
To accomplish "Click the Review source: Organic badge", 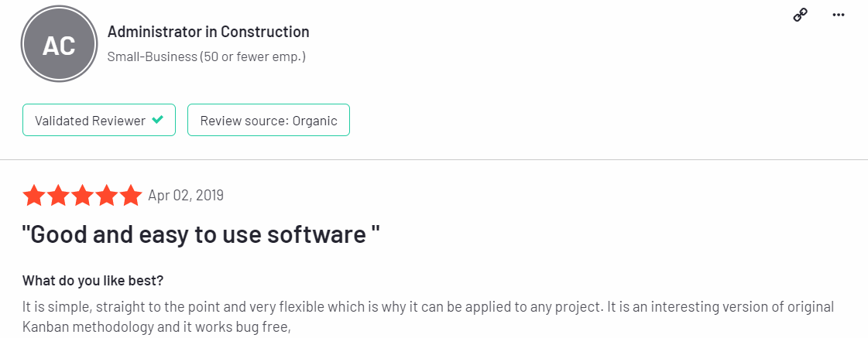I will coord(269,120).
